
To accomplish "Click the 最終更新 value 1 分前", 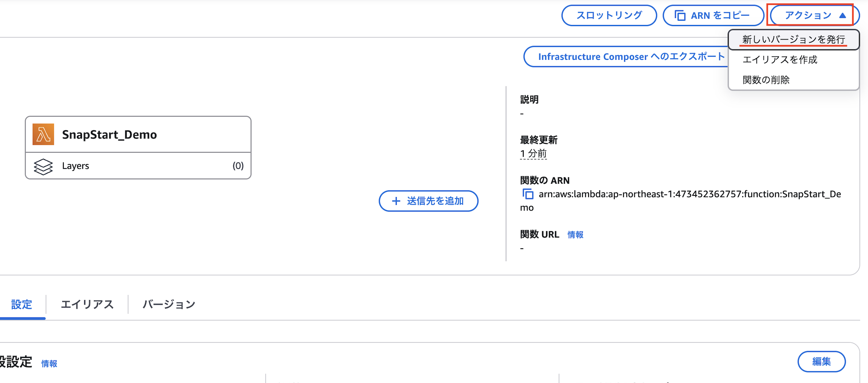I will [533, 154].
